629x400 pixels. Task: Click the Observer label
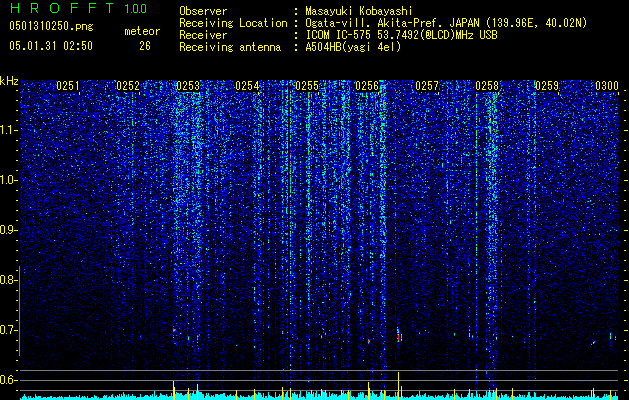click(203, 11)
